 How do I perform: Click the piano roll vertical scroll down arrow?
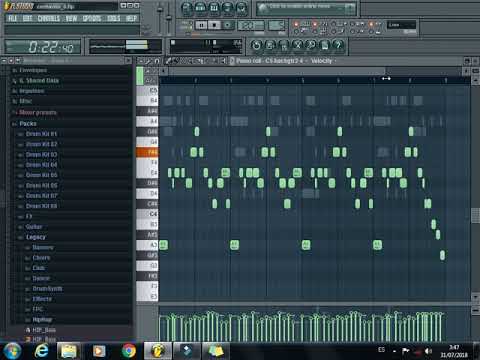(x=475, y=297)
